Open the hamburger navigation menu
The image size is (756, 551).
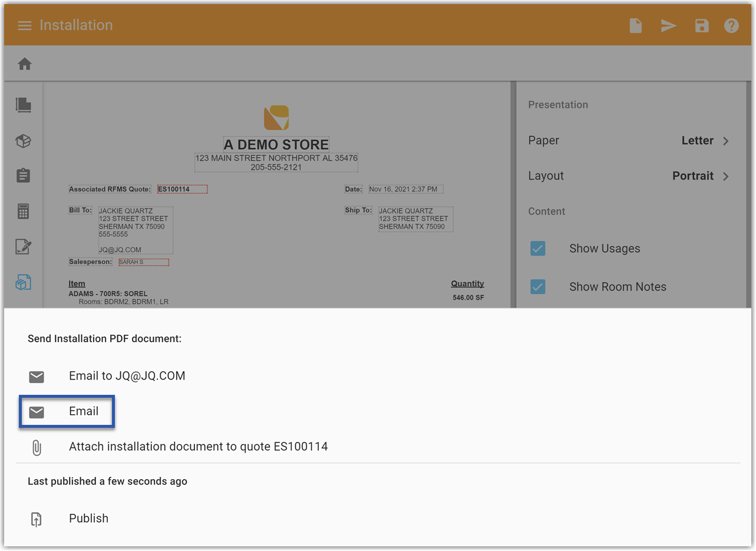(x=24, y=26)
